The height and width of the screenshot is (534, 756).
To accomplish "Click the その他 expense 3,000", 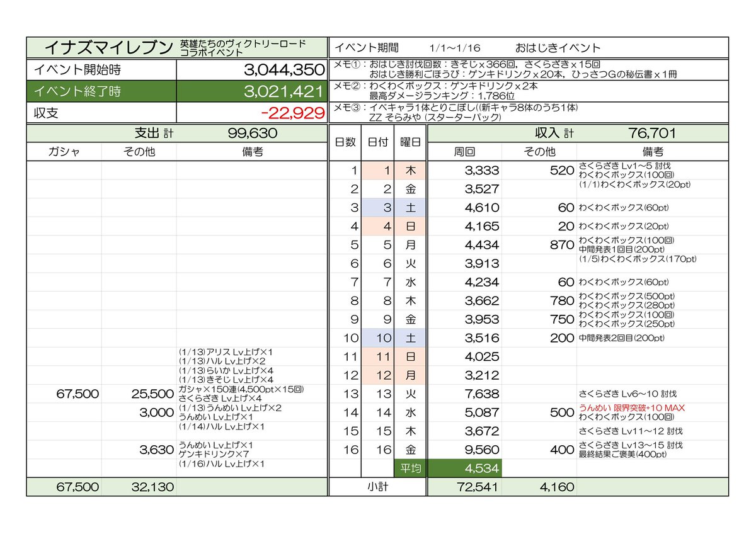I will 157,412.
